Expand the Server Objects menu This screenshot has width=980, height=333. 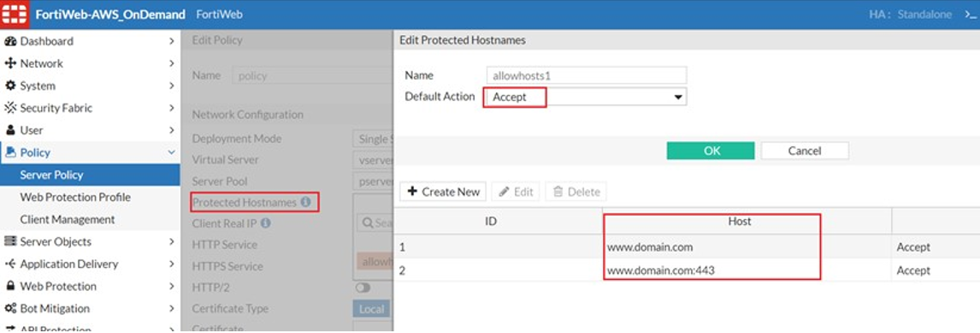90,241
